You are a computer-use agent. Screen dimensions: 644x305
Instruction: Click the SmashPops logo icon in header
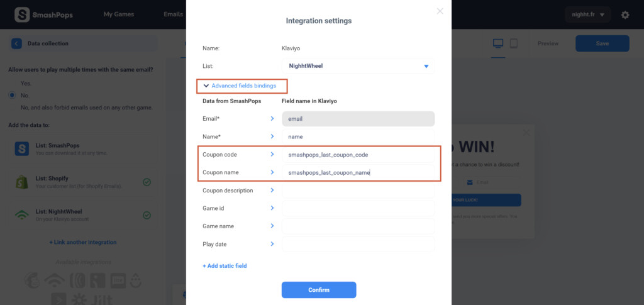point(22,14)
